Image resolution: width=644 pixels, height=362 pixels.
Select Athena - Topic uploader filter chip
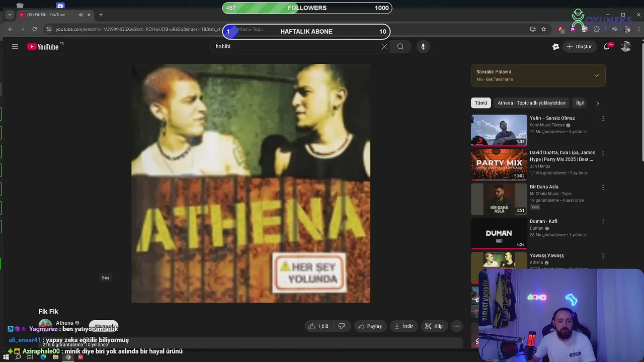[531, 103]
